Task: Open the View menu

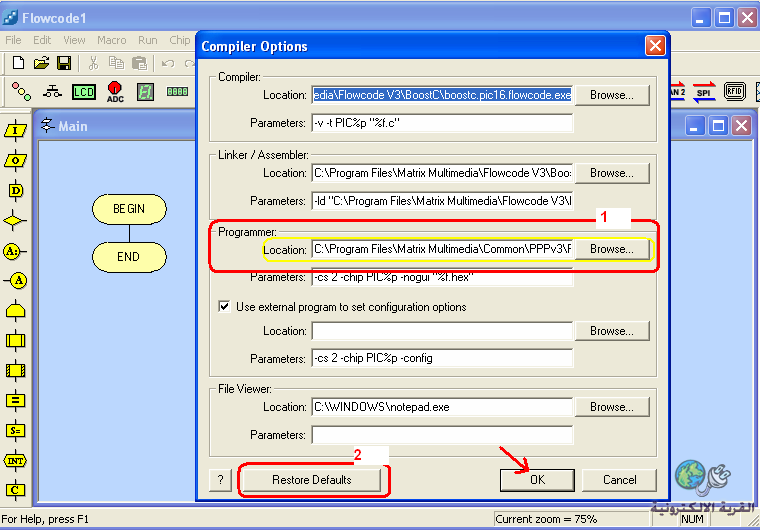Action: (x=74, y=40)
